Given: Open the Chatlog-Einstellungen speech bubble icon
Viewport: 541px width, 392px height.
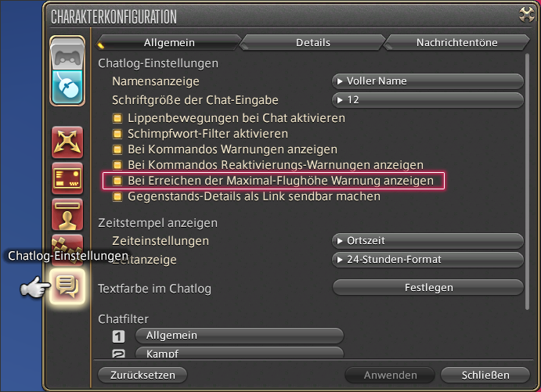Looking at the screenshot, I should (x=67, y=286).
